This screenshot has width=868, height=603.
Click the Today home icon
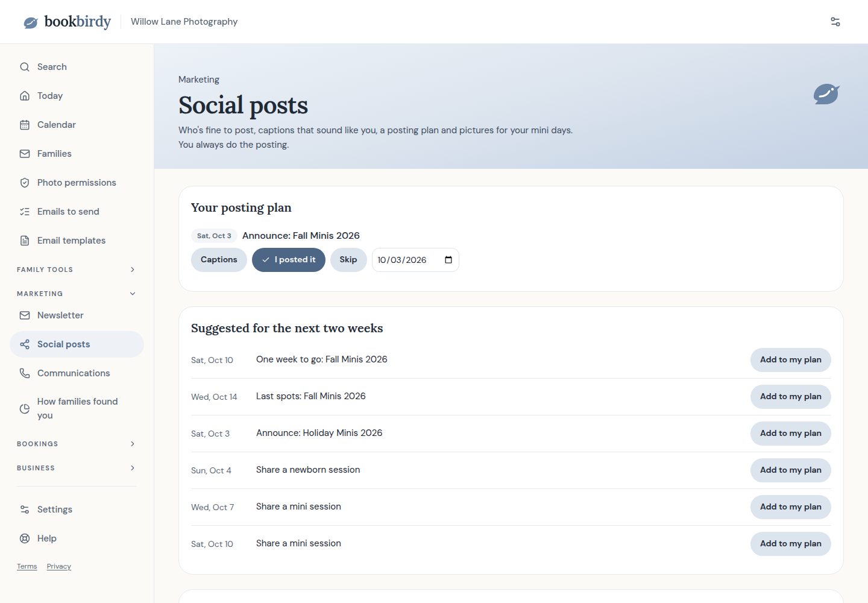[x=25, y=96]
